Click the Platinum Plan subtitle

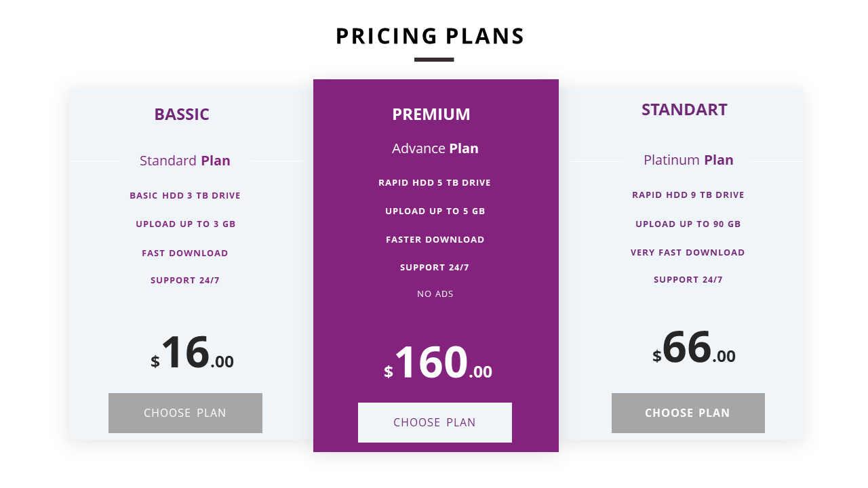coord(688,160)
